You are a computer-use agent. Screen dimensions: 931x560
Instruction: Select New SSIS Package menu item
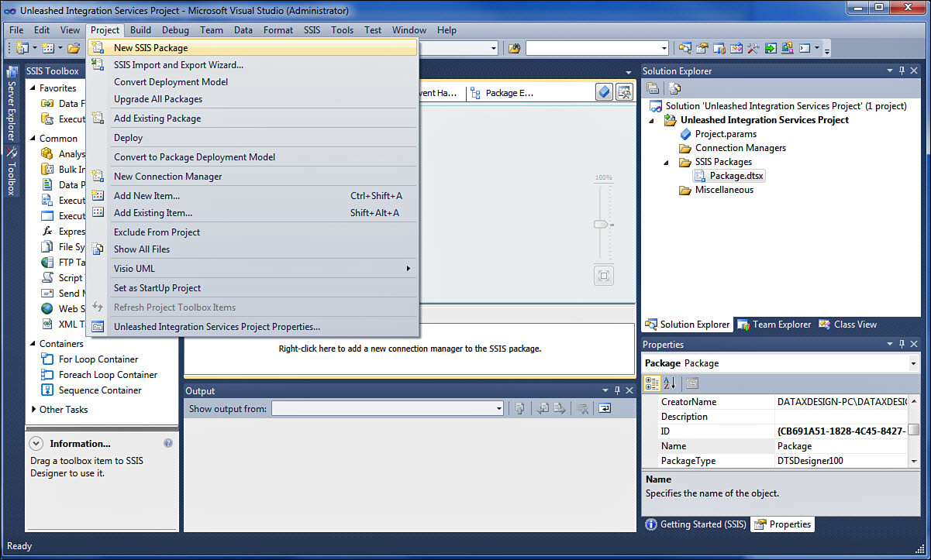pyautogui.click(x=150, y=47)
